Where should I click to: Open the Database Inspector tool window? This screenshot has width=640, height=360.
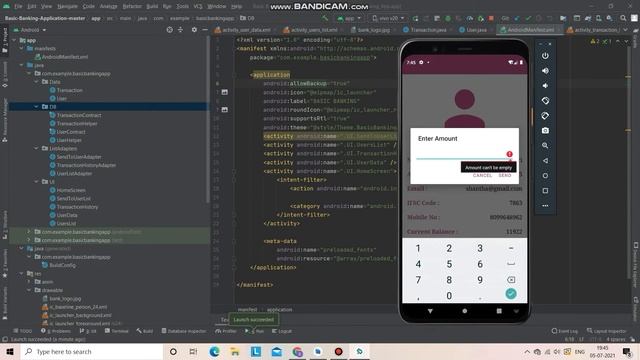(184, 331)
